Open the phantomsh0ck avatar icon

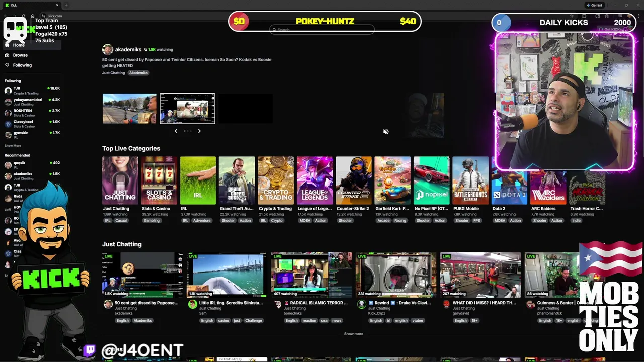530,304
